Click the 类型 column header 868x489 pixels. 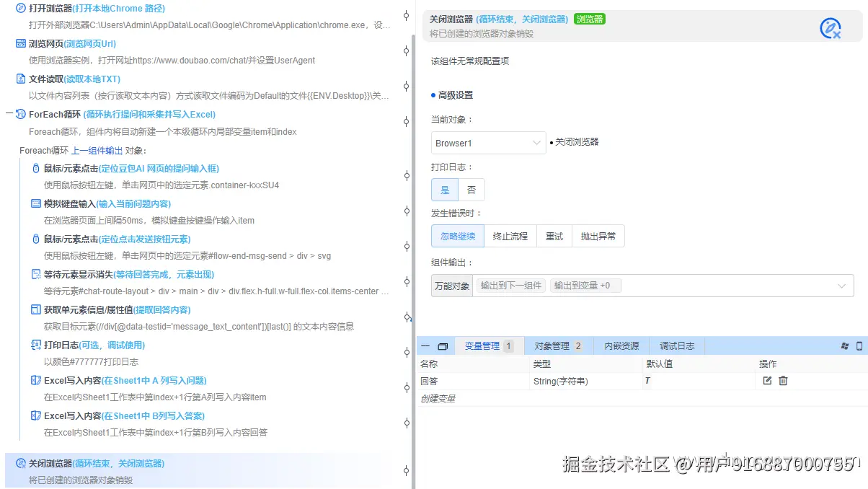(541, 364)
